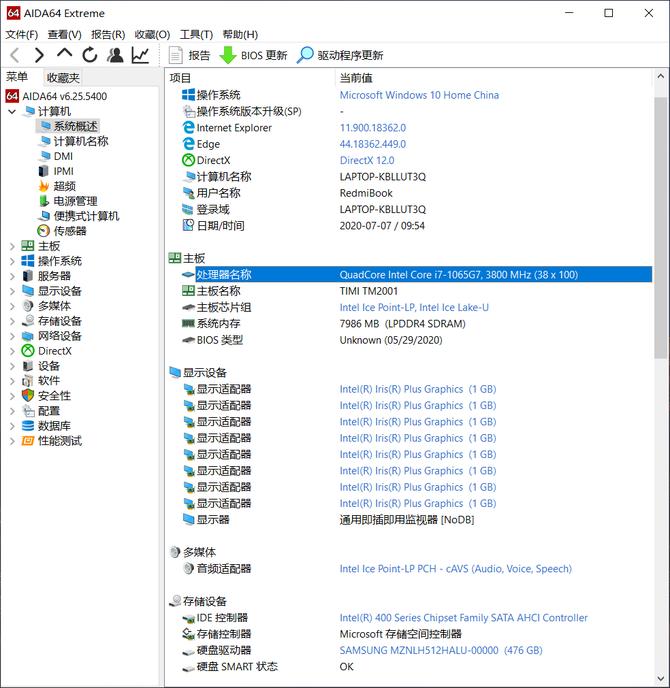670x688 pixels.
Task: Select IPMI in the tree
Action: (56, 171)
